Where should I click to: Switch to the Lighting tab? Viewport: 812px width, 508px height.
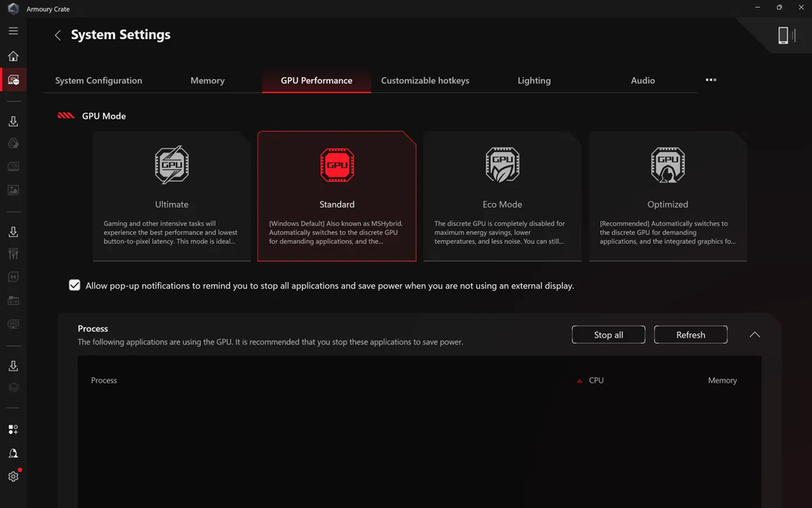point(534,80)
